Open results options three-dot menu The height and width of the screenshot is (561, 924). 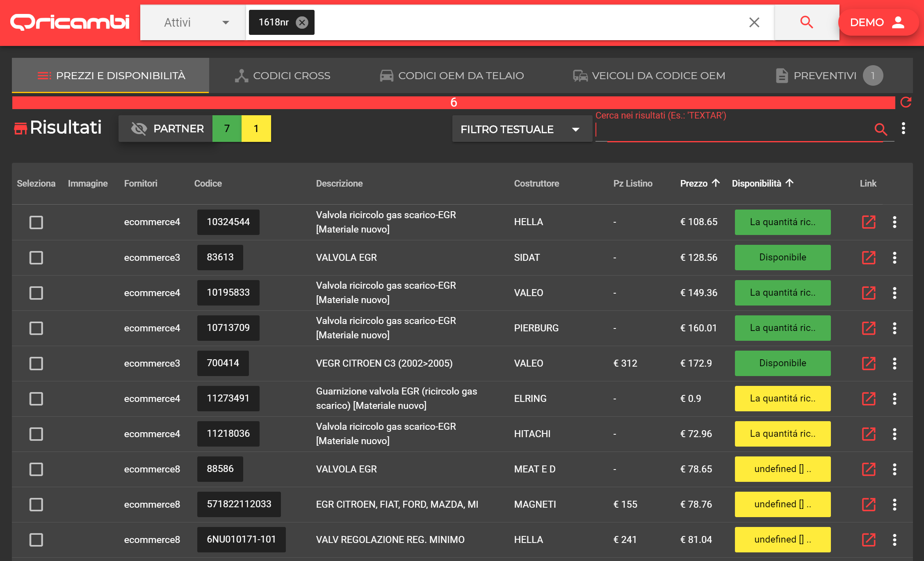coord(903,128)
